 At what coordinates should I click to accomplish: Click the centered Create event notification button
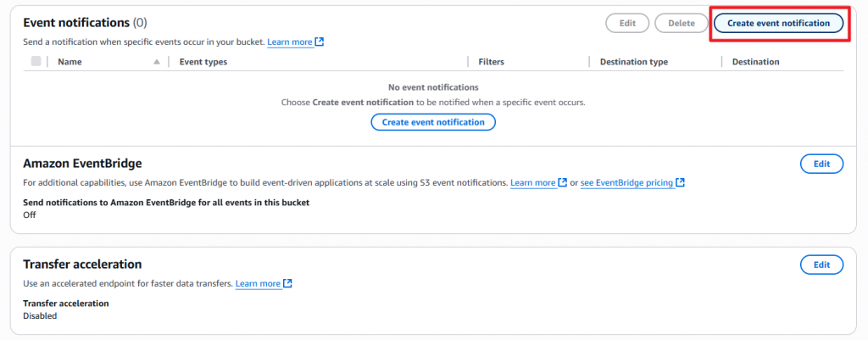(433, 122)
